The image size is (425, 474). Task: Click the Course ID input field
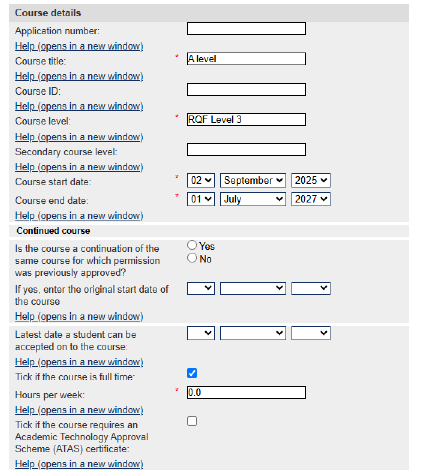click(x=246, y=89)
